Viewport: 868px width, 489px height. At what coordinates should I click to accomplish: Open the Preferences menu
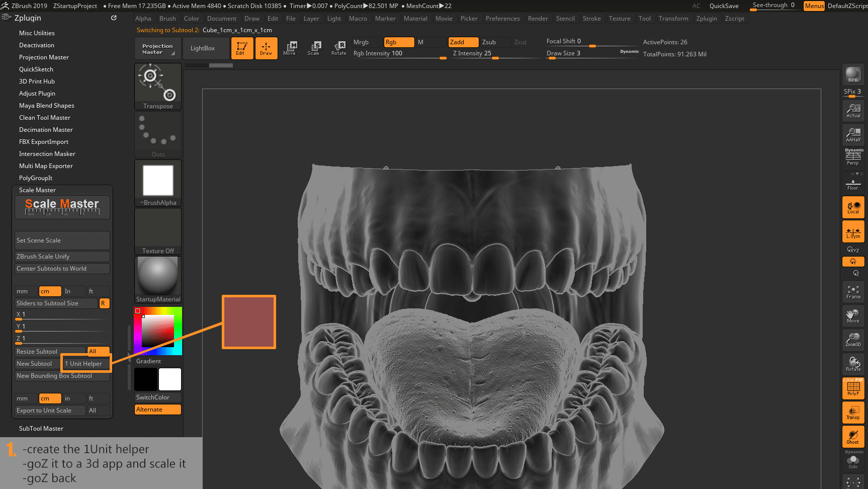[x=502, y=19]
